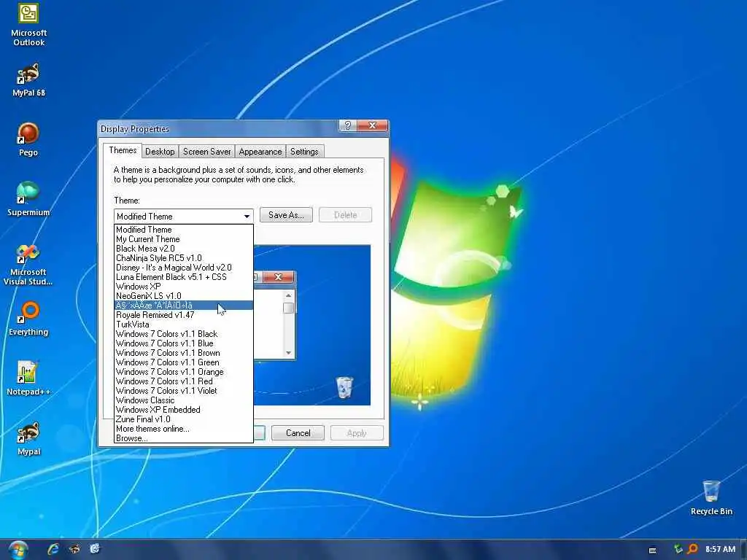Screen dimensions: 747x560
Task: Open the Appearance tab
Action: pyautogui.click(x=260, y=152)
